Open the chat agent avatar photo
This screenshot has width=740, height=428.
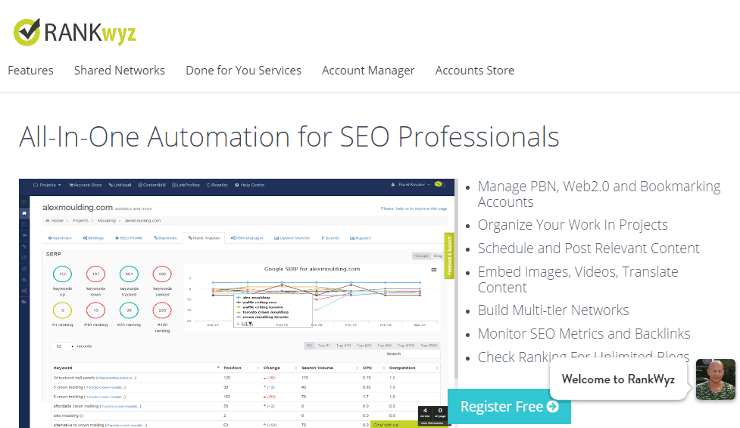(715, 379)
